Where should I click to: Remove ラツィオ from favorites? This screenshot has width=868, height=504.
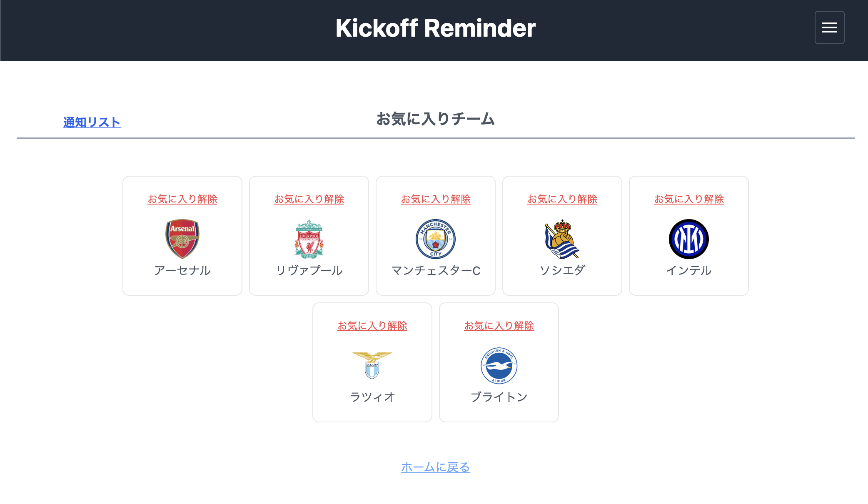click(x=372, y=326)
